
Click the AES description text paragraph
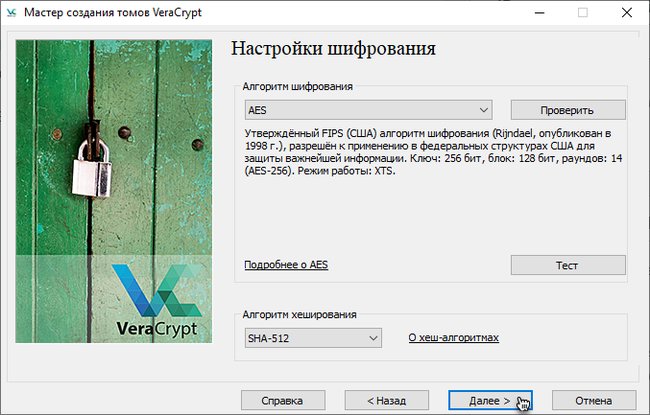pos(433,152)
